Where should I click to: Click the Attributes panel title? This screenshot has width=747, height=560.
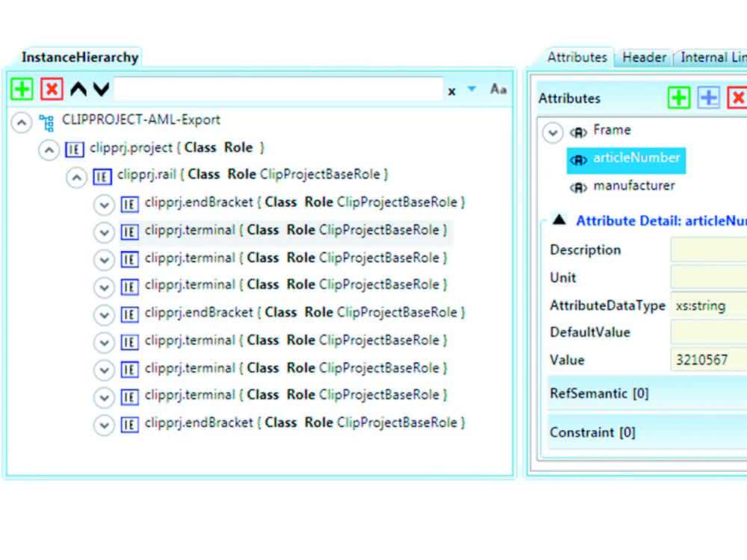569,99
